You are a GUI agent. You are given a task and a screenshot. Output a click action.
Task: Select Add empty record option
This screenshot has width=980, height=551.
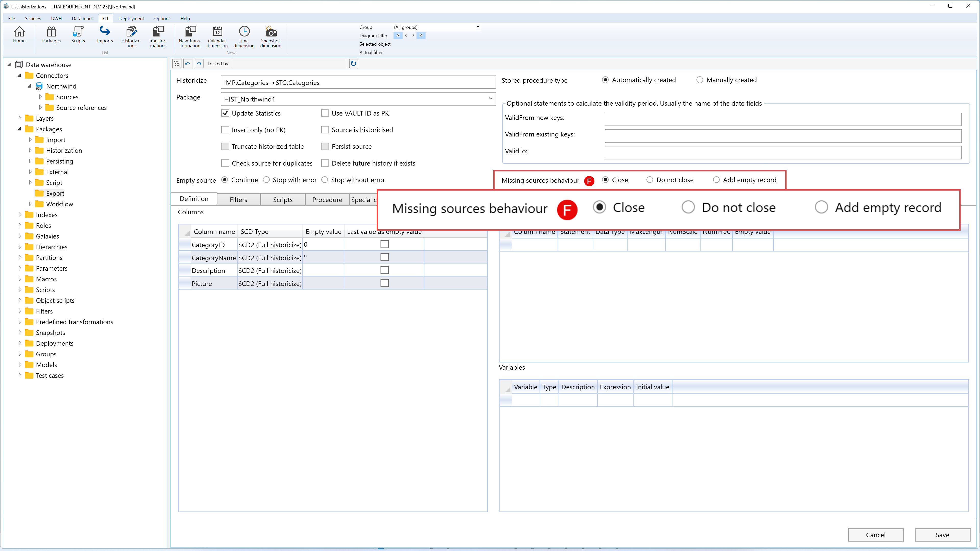pyautogui.click(x=716, y=180)
